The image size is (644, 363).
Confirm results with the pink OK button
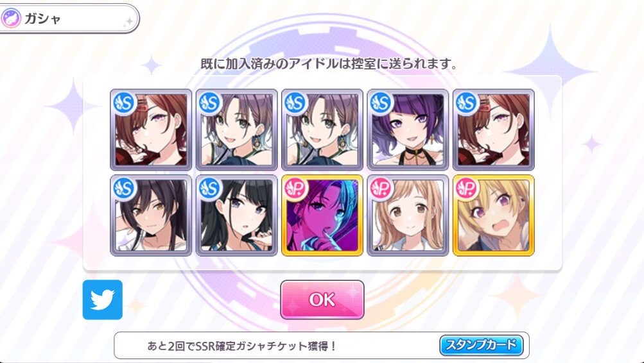point(322,300)
